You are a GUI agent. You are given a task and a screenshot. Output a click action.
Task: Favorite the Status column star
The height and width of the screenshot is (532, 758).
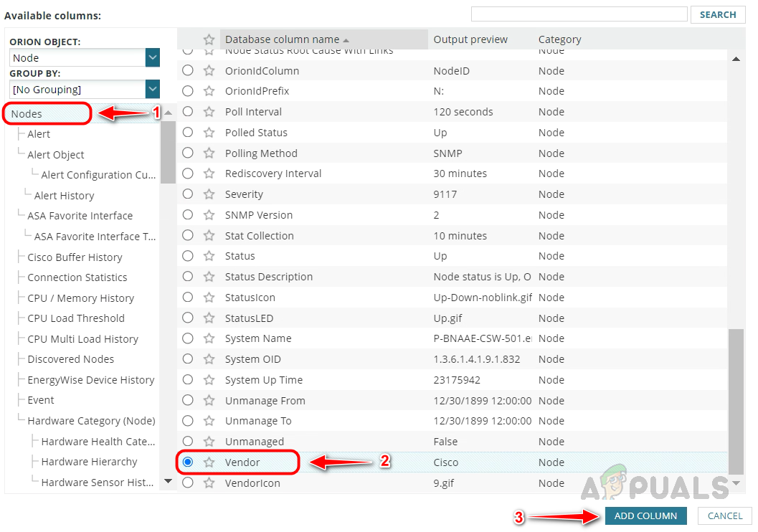point(209,256)
